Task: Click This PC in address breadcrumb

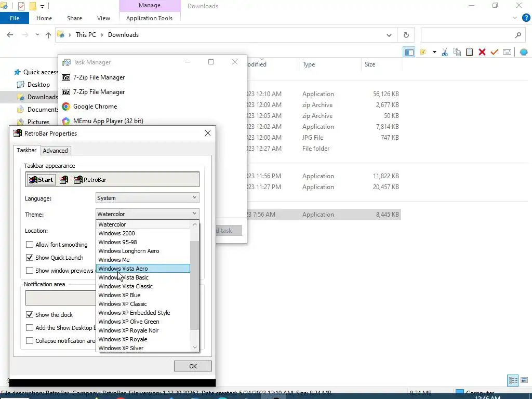Action: pos(86,35)
